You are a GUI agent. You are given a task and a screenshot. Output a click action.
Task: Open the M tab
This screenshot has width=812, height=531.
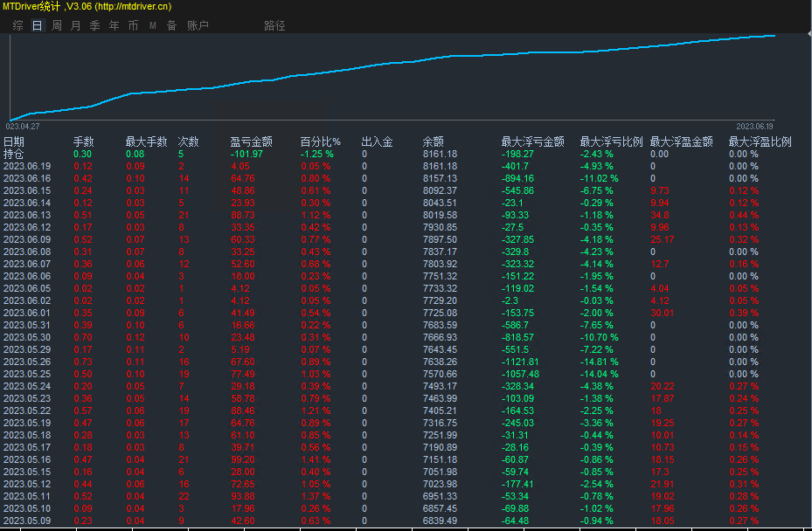tap(153, 25)
